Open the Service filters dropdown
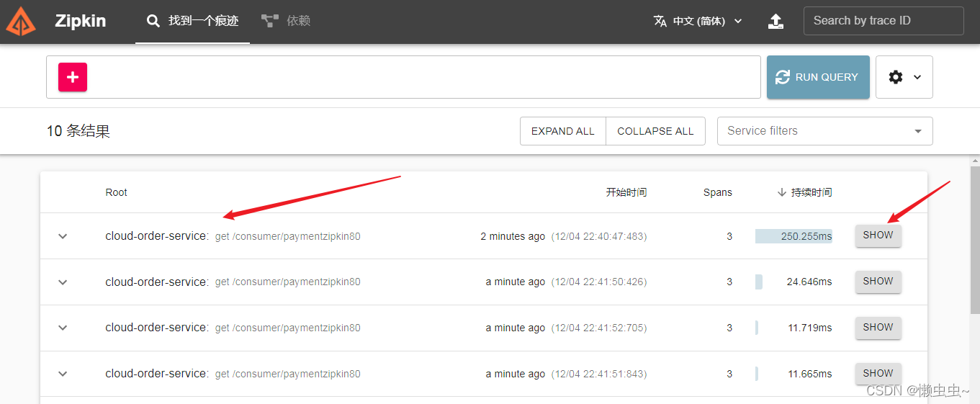 click(825, 131)
